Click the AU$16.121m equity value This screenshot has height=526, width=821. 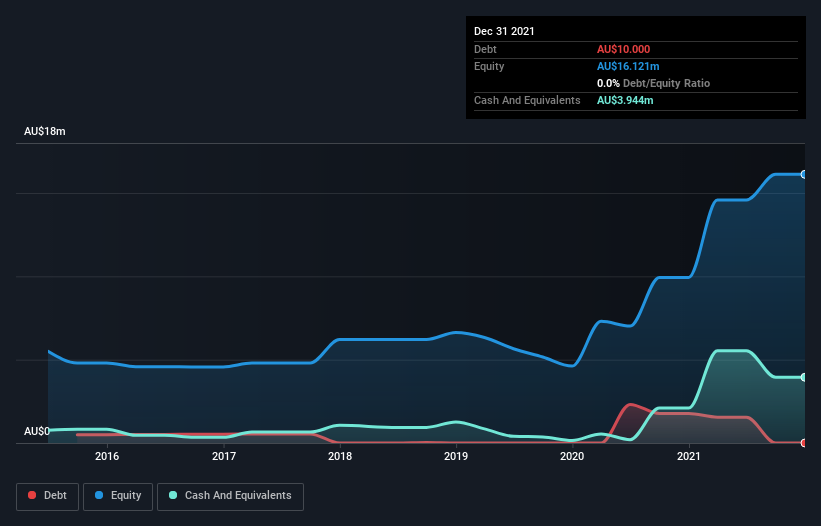(x=628, y=66)
